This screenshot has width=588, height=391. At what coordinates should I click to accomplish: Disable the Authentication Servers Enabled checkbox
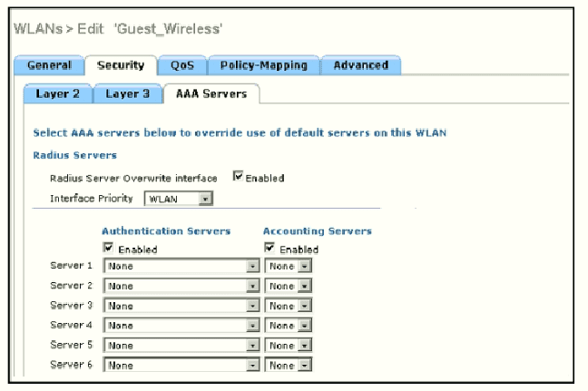[109, 248]
